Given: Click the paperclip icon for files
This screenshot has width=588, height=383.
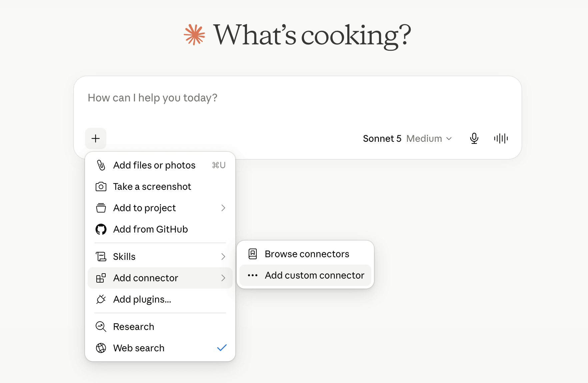Looking at the screenshot, I should tap(101, 165).
